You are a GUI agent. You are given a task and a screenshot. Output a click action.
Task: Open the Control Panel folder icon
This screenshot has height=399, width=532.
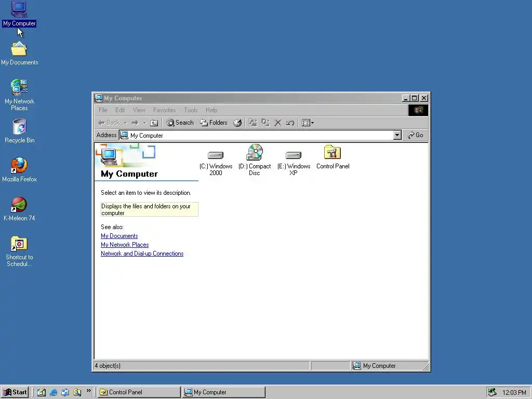tap(332, 157)
